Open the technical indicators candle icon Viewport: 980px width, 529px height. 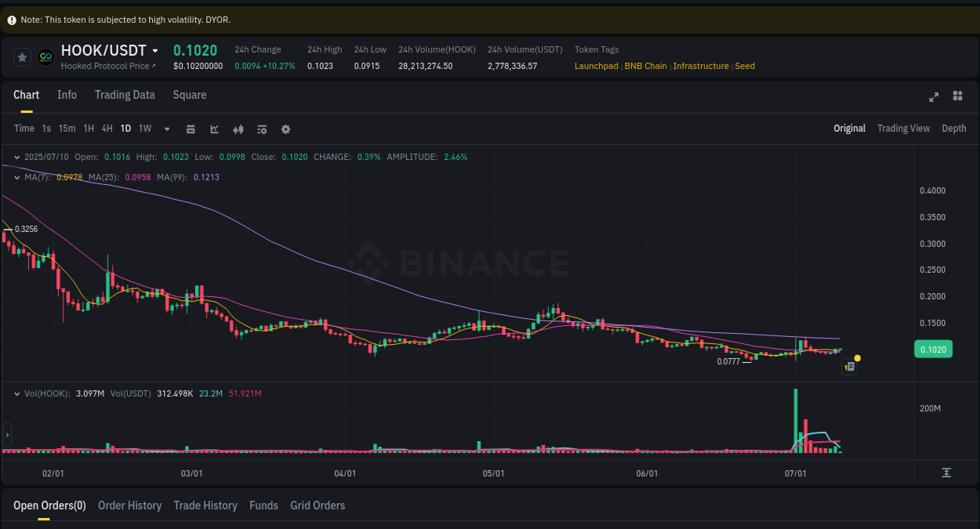coord(238,129)
